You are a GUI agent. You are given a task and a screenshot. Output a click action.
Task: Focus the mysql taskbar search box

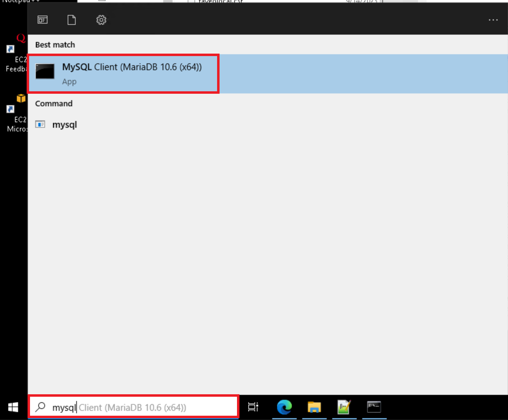tap(134, 407)
